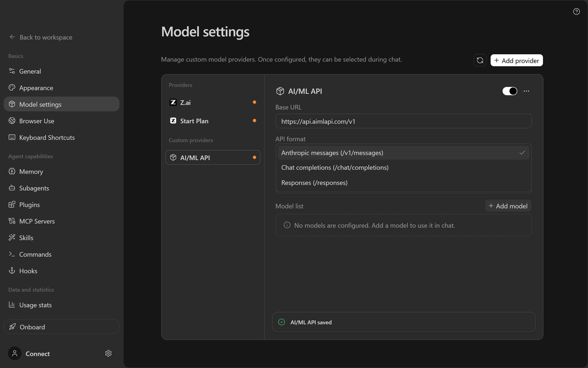Click the refresh providers icon
The width and height of the screenshot is (588, 368).
pos(480,60)
